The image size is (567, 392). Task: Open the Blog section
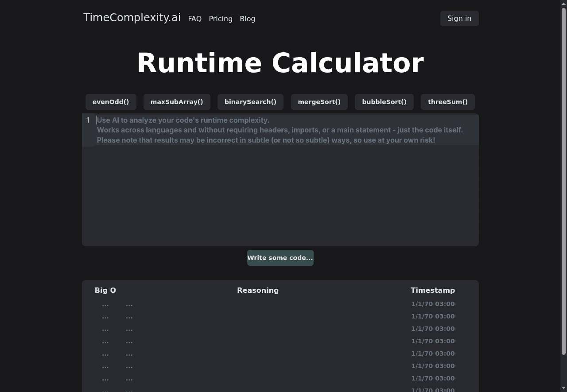(x=247, y=19)
